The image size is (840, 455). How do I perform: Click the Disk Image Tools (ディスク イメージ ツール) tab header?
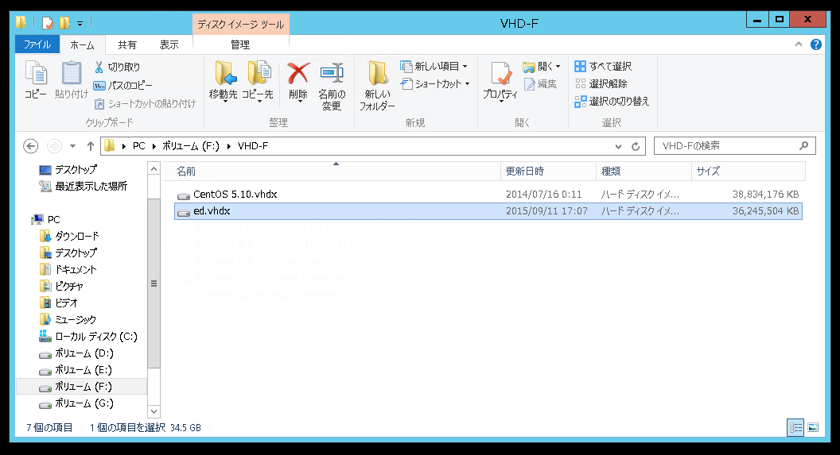point(241,24)
